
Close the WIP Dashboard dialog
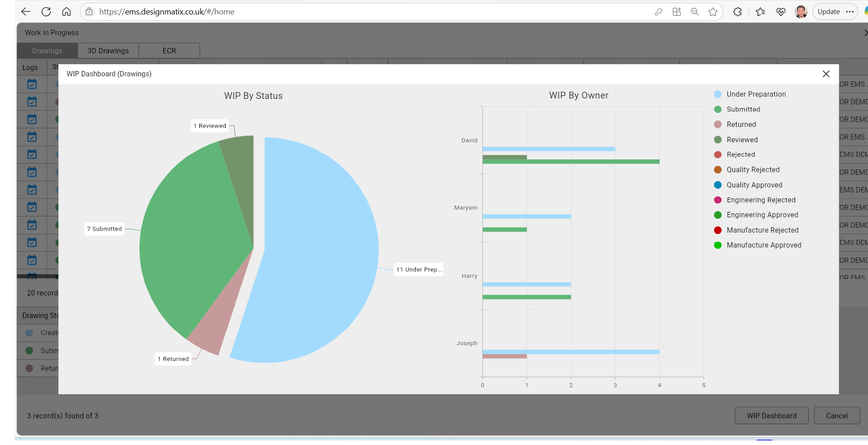(x=826, y=74)
